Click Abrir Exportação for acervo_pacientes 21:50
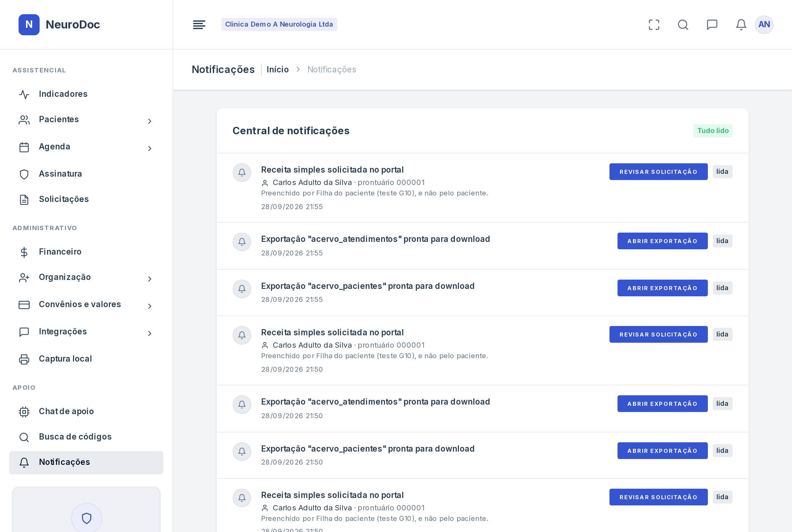Viewport: 792px width, 532px height. [662, 451]
